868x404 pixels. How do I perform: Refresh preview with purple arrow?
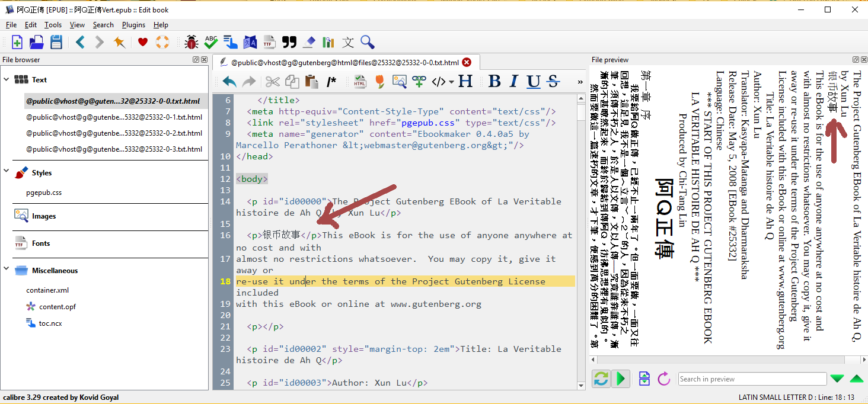[x=664, y=379]
